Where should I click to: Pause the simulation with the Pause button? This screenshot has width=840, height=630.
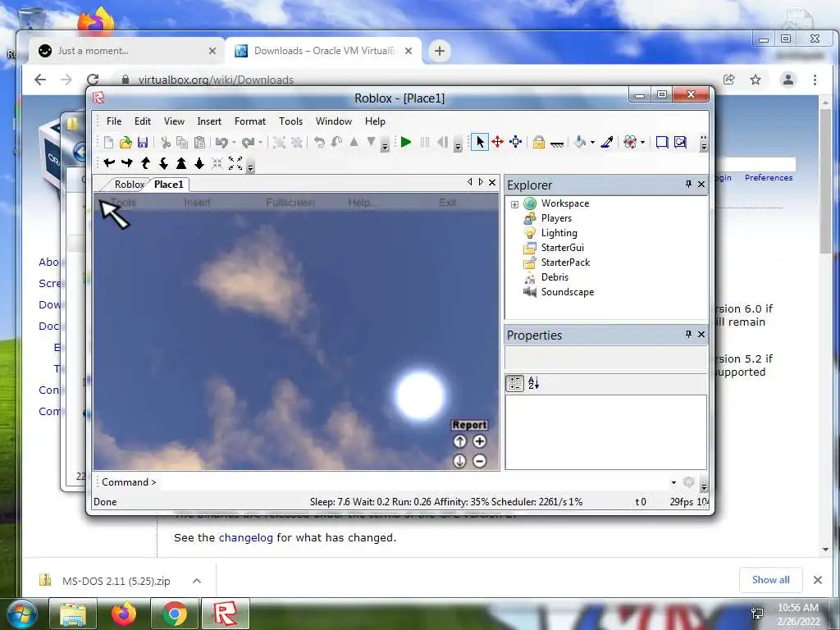pyautogui.click(x=425, y=142)
